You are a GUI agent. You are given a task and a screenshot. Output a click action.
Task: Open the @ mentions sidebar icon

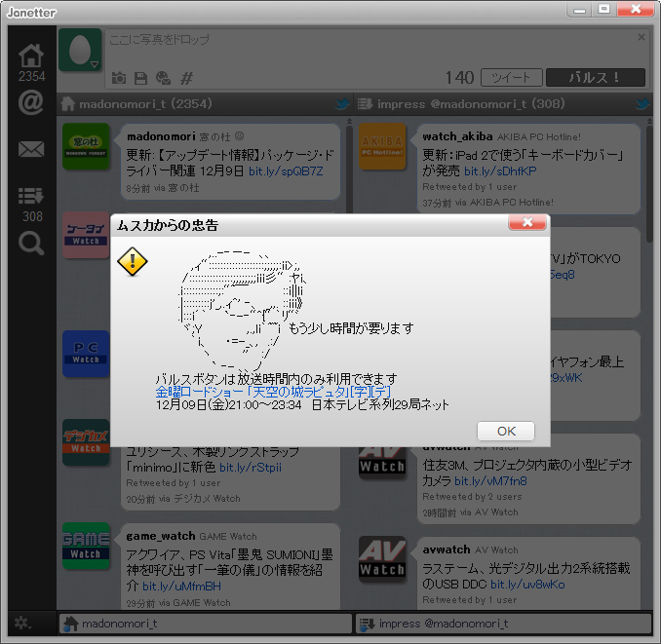31,102
